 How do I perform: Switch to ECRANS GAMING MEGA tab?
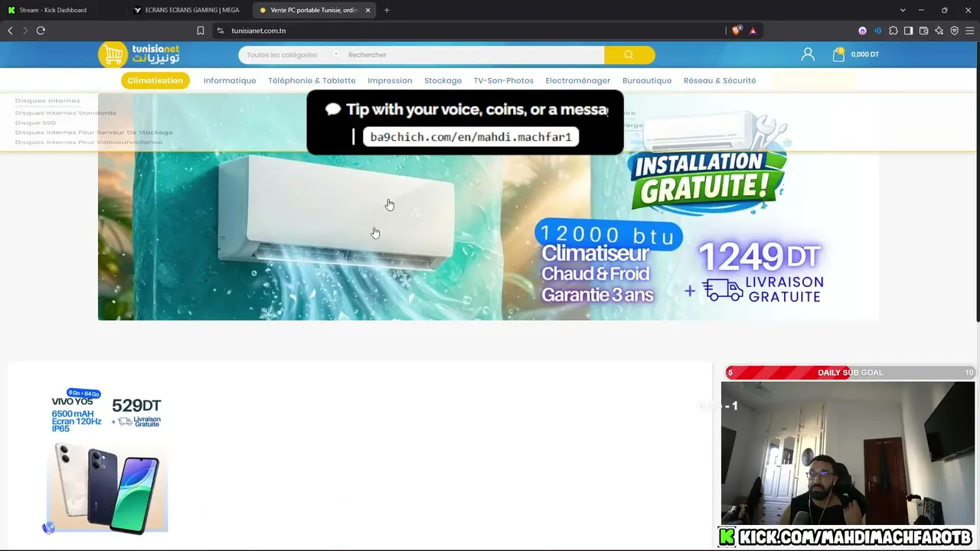coord(187,10)
